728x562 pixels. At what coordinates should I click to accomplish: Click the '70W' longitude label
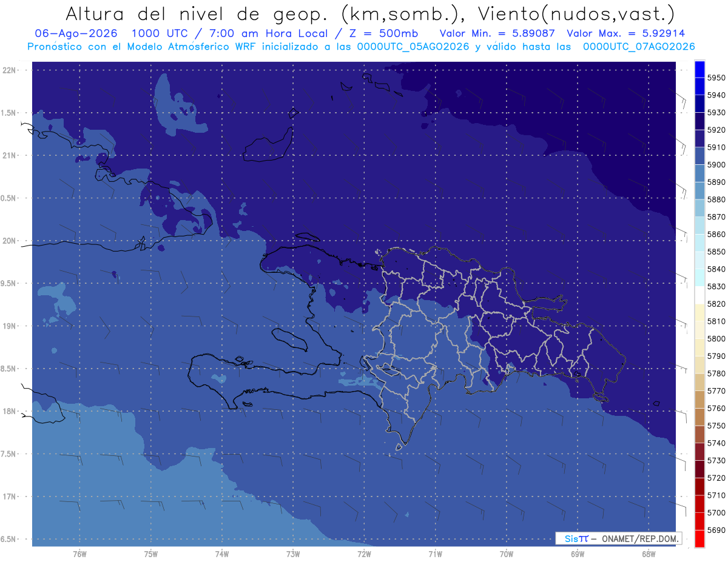point(507,554)
